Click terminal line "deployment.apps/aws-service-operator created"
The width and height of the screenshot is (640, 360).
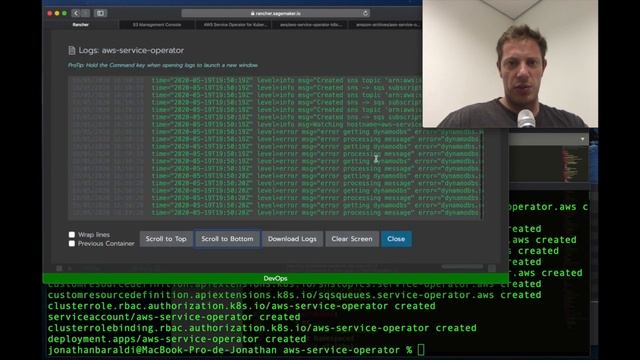177,339
